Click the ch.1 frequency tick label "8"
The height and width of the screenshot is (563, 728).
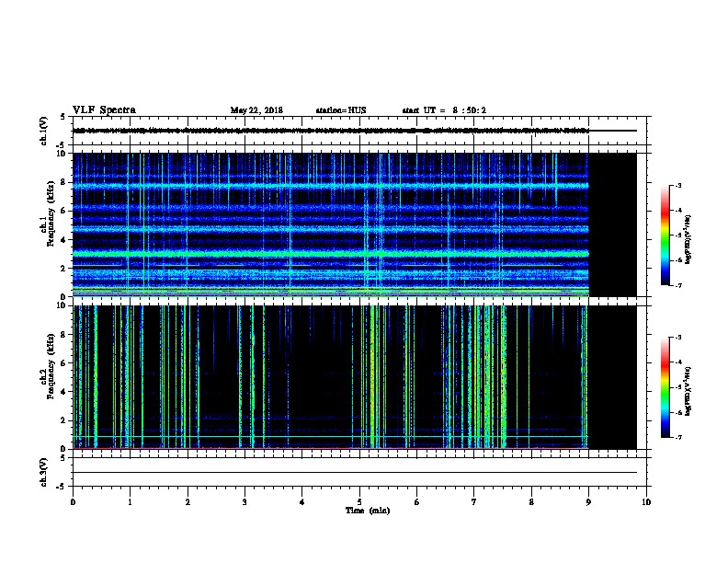click(63, 182)
